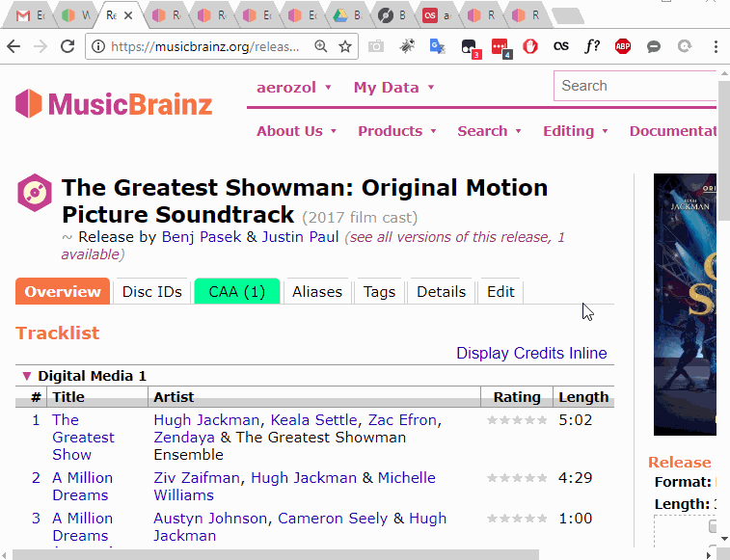730x560 pixels.
Task: Click the bug-shaped extension icon
Action: [407, 46]
